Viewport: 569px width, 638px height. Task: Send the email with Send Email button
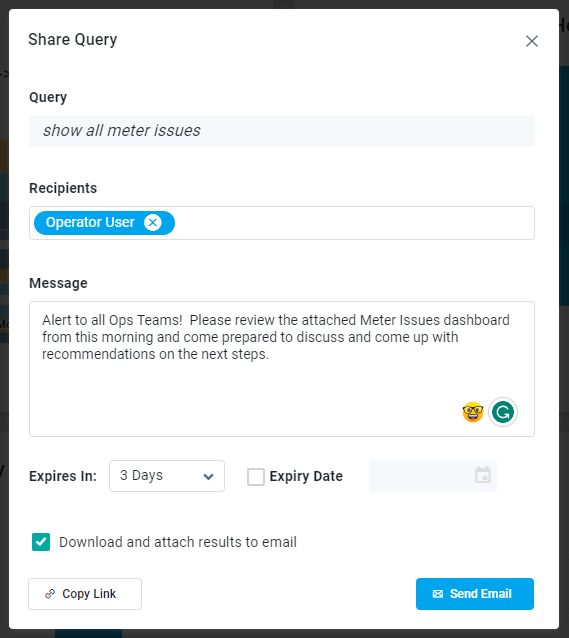475,594
